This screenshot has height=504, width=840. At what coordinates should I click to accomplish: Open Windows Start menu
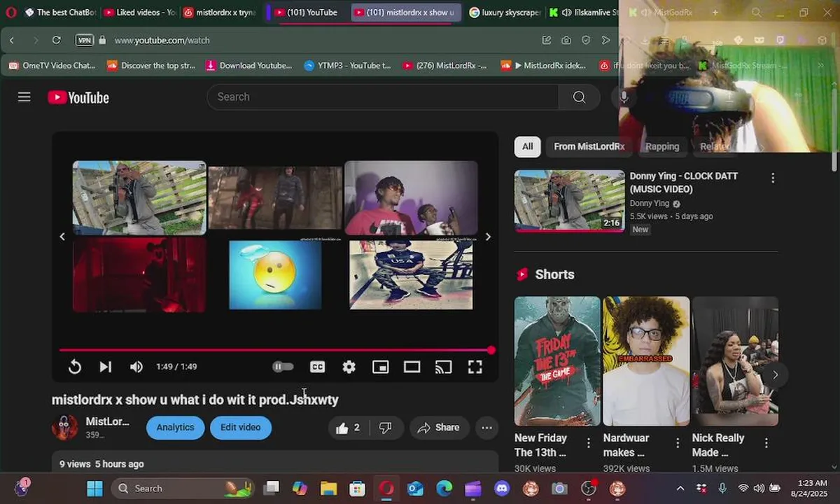[x=94, y=489]
